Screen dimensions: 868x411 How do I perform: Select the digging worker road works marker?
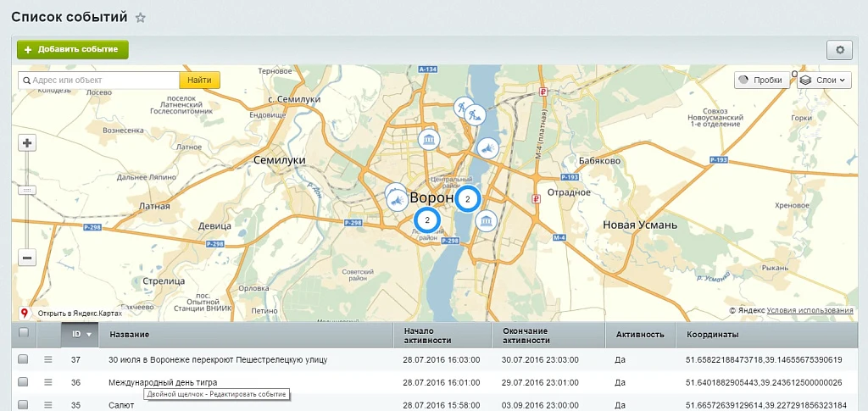[x=475, y=115]
